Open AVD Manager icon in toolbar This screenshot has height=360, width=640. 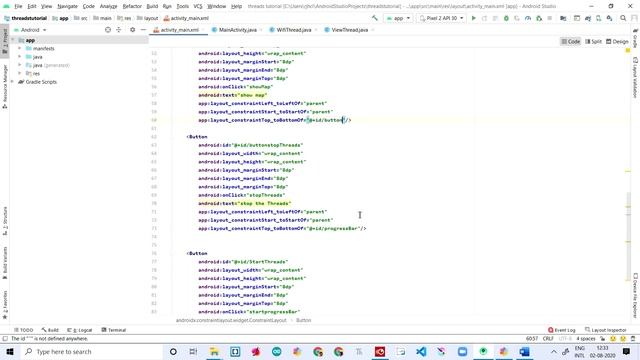[x=598, y=18]
